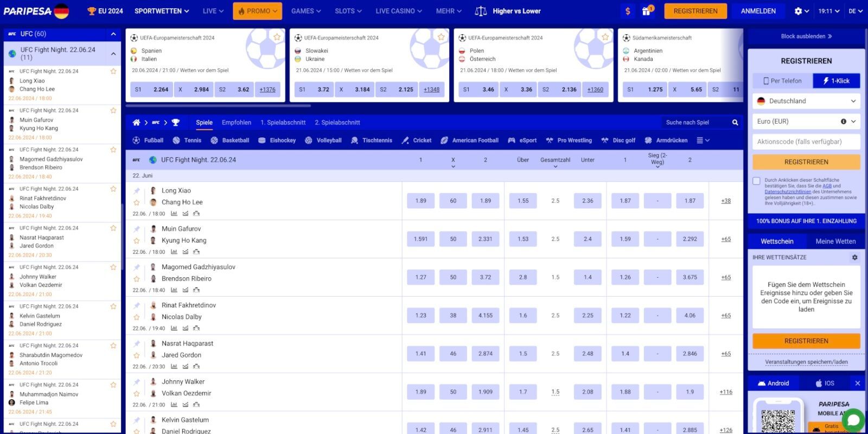Viewport: 868px width, 434px height.
Task: Open the gift box bonus icon
Action: [646, 11]
